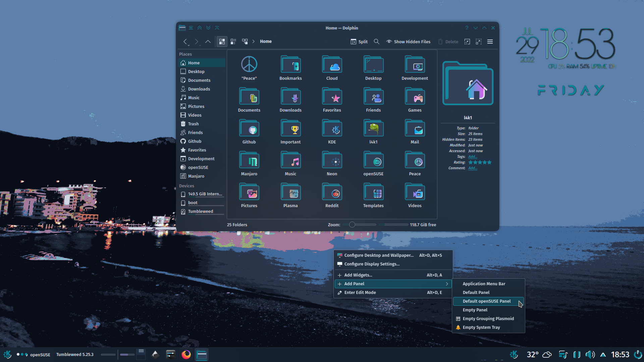The height and width of the screenshot is (362, 644).
Task: Adjust the Zoom slider handle
Action: click(352, 225)
